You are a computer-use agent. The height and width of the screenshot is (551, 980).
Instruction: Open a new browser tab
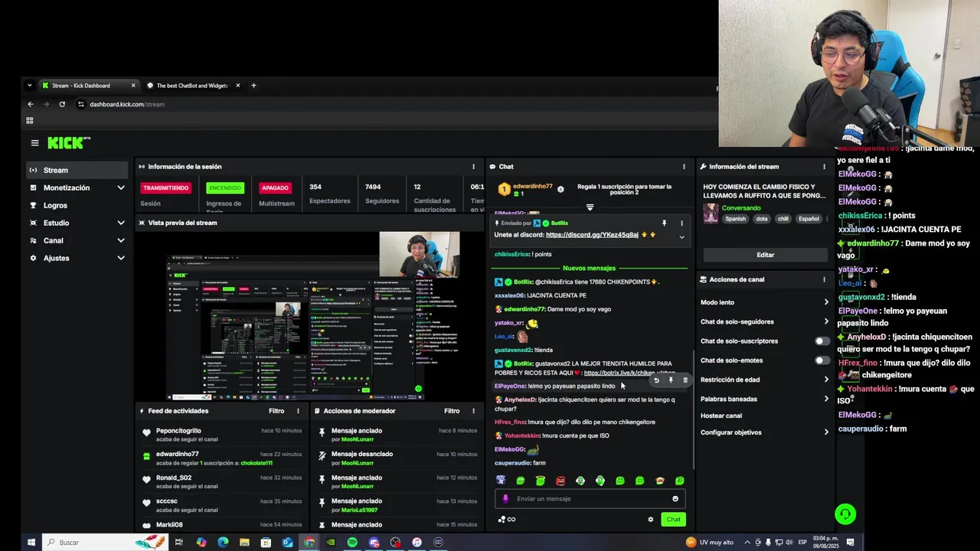coord(253,86)
